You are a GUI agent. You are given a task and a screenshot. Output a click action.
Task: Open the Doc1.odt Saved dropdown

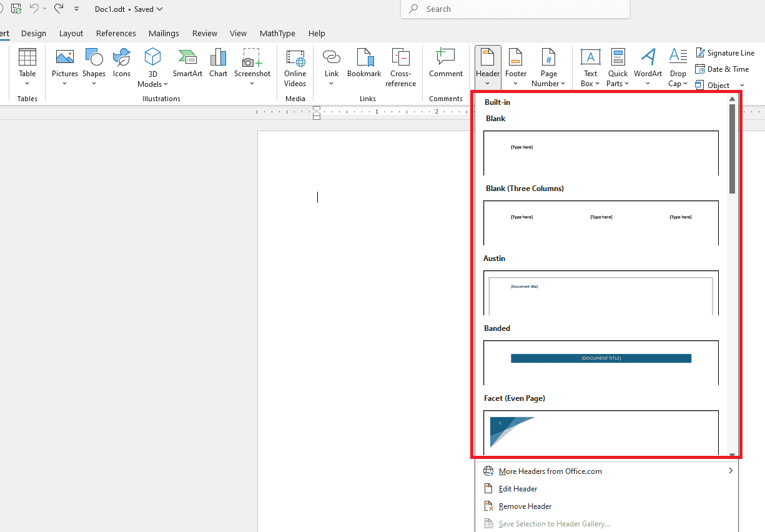pos(129,9)
